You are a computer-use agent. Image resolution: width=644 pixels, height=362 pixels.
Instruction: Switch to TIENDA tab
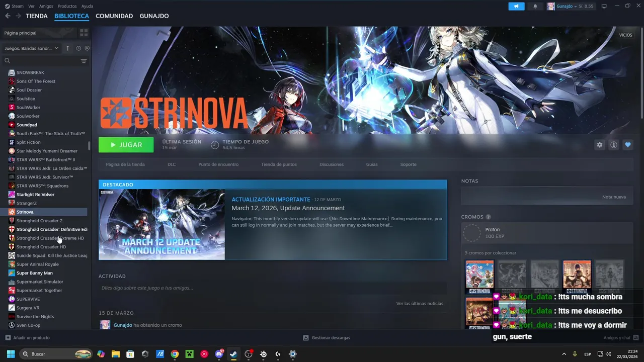[x=37, y=16]
